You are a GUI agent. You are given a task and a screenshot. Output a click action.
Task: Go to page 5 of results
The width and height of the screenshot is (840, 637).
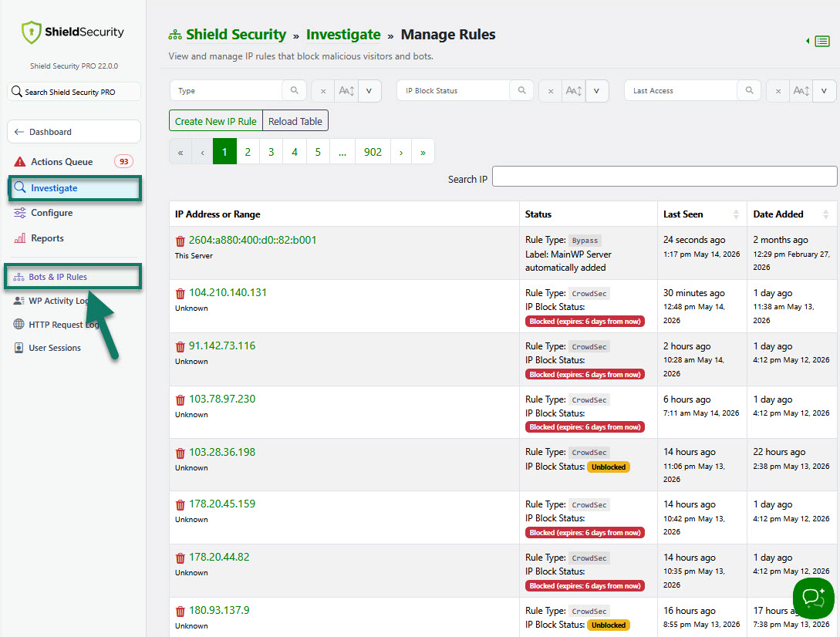tap(319, 152)
